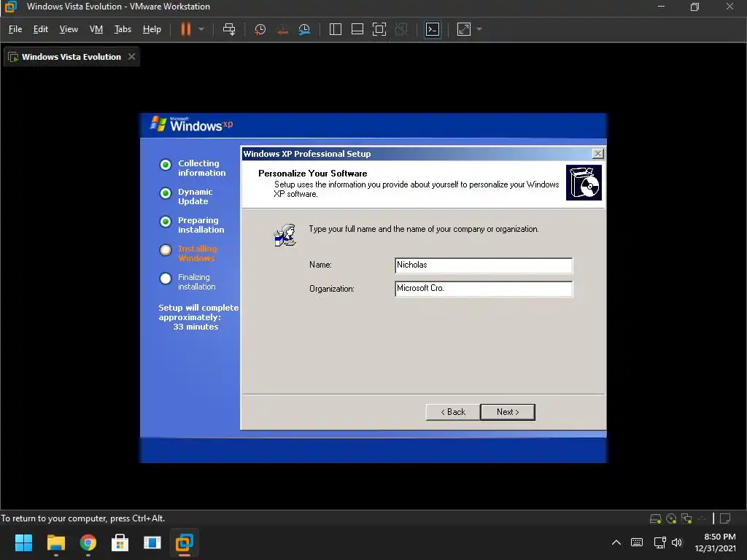Click the blue window app on taskbar
The width and height of the screenshot is (747, 560).
(152, 542)
